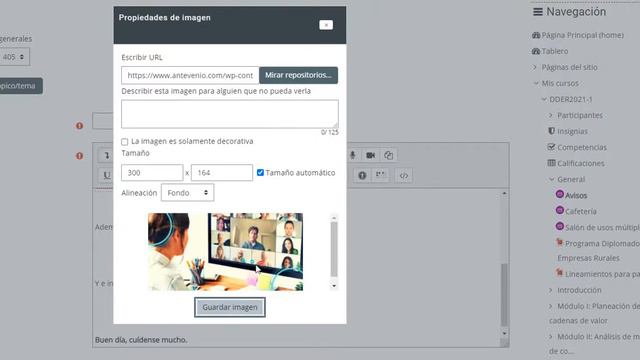Click the Avisos forum icon
Image resolution: width=640 pixels, height=360 pixels.
pyautogui.click(x=560, y=194)
